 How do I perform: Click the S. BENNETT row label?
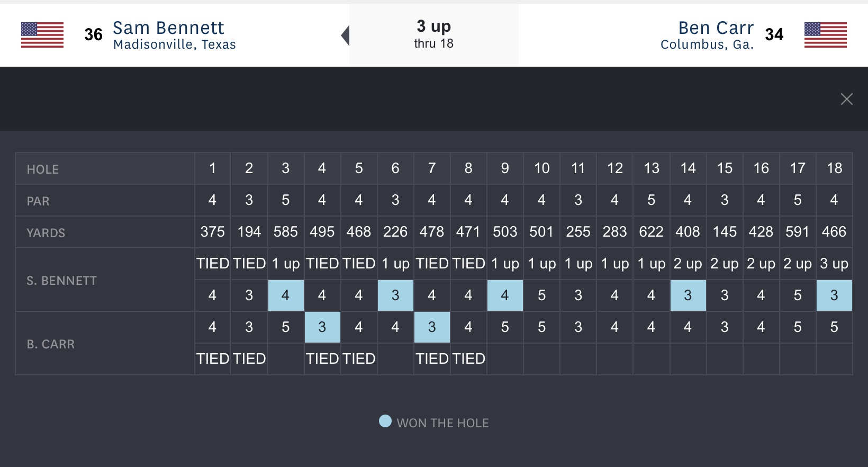pos(61,281)
